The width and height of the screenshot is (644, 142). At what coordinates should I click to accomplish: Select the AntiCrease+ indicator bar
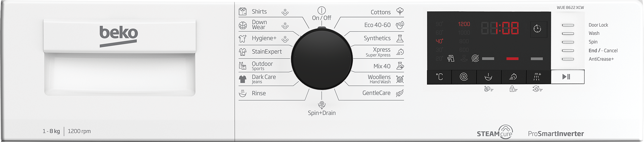pos(568,59)
